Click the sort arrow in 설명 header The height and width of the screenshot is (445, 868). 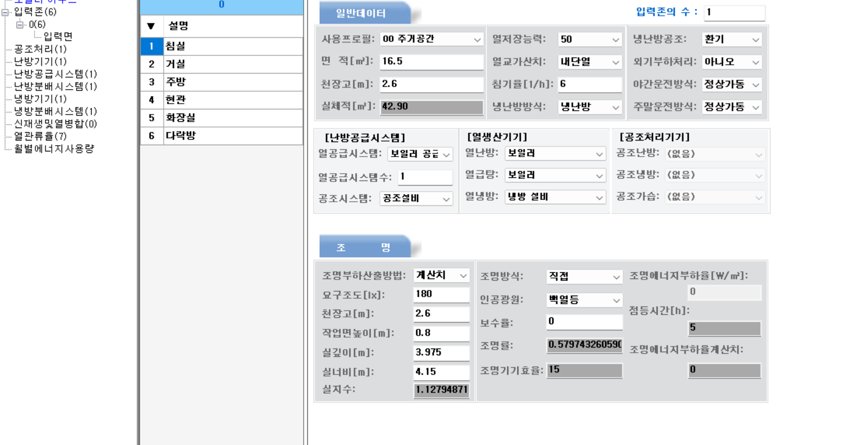151,26
